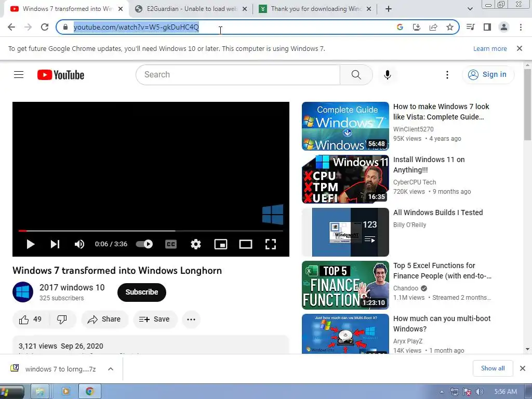Select the Windows 7 transformed tab
Screen dimensions: 532x399
[x=67, y=9]
